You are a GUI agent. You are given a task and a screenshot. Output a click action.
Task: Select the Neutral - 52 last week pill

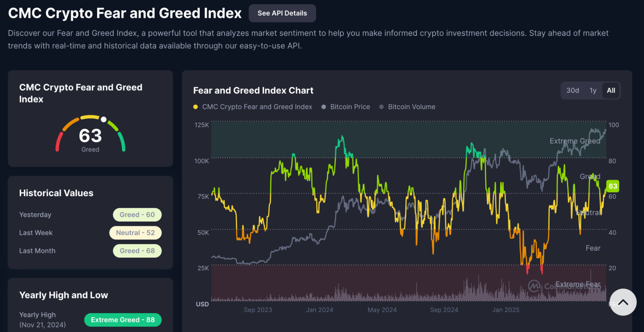coord(135,233)
